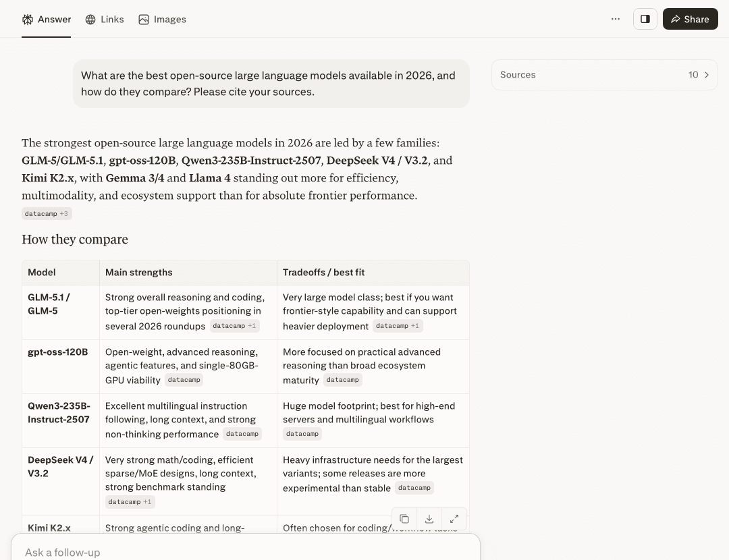Click datacamp +1 citation under 'strong benchmark standing'

[x=130, y=502]
